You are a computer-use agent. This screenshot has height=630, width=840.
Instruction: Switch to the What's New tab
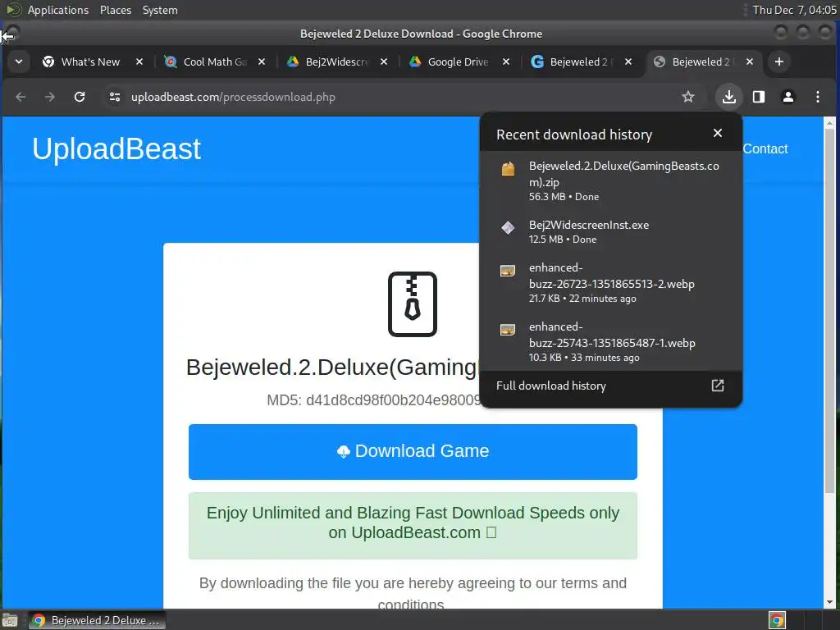90,62
